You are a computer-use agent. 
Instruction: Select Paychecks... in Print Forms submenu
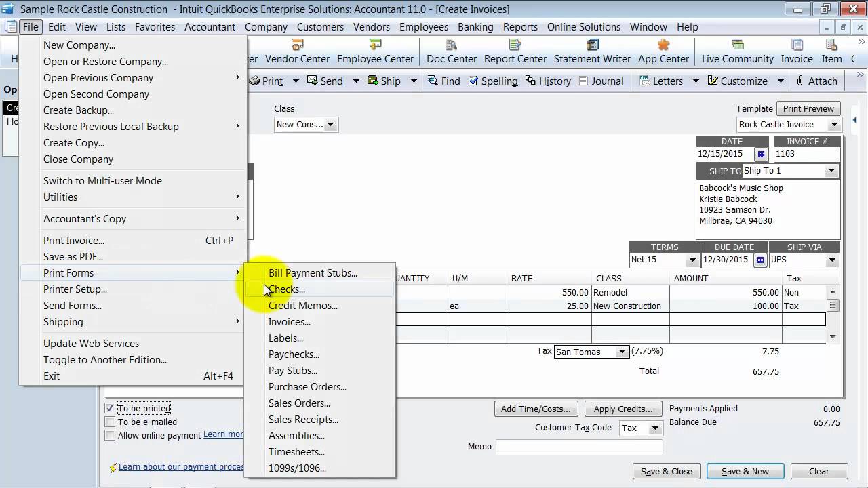319,354
